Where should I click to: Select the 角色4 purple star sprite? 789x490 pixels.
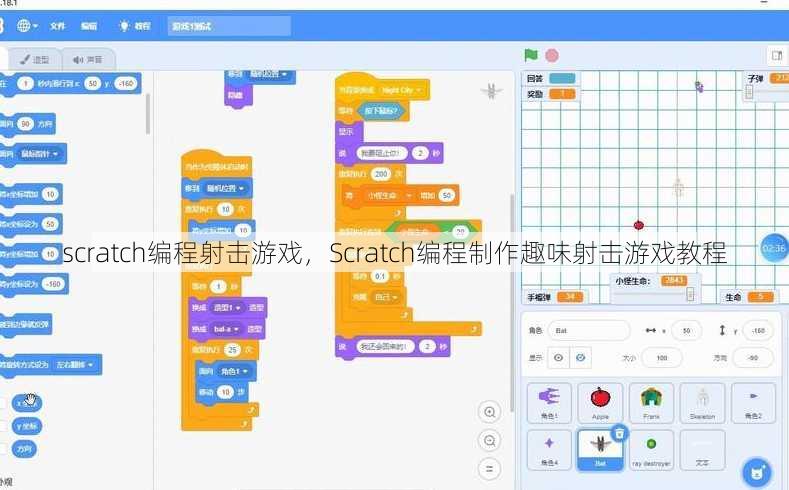click(549, 450)
